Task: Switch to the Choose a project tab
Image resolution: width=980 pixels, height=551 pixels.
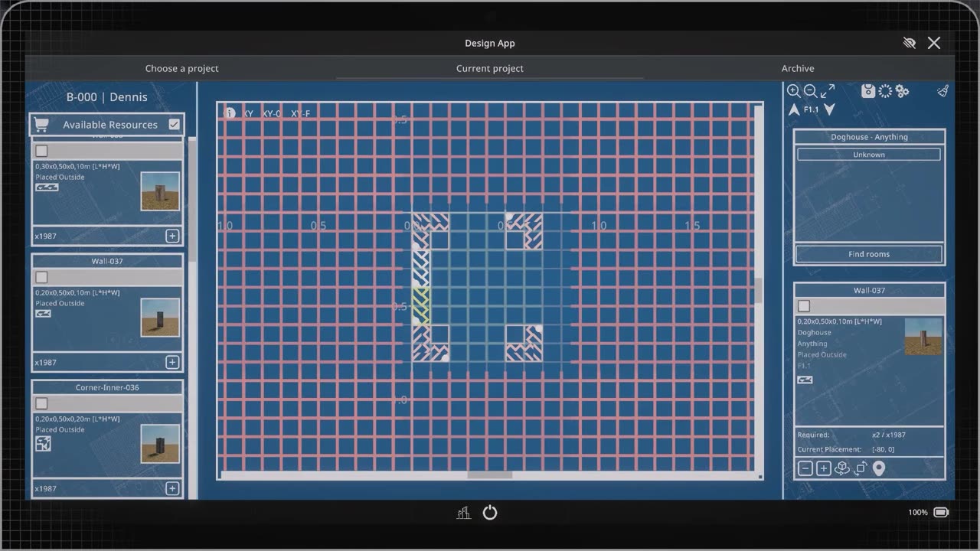Action: point(182,68)
